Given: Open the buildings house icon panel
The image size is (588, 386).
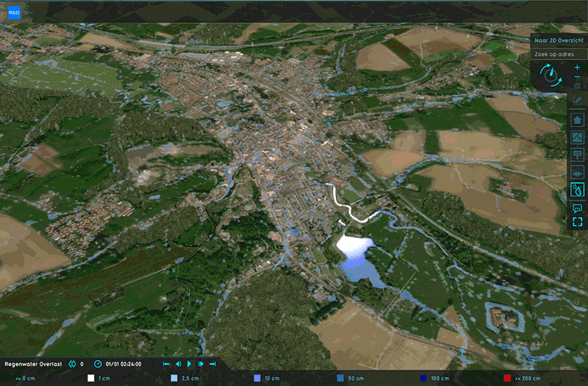Looking at the screenshot, I should 577,120.
